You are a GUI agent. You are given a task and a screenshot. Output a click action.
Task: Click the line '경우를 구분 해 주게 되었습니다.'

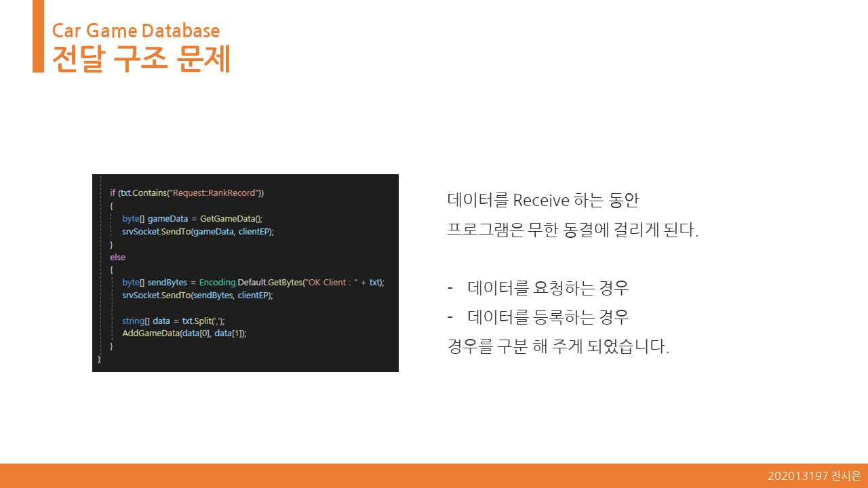click(558, 347)
